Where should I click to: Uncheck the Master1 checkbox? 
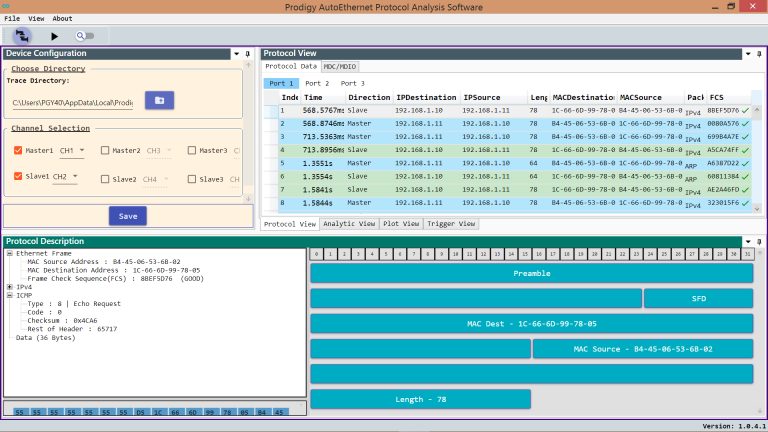coord(18,150)
